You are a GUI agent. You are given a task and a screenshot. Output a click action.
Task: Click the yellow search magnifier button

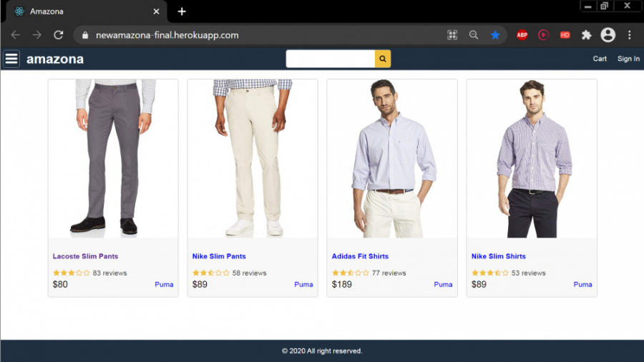coord(382,59)
